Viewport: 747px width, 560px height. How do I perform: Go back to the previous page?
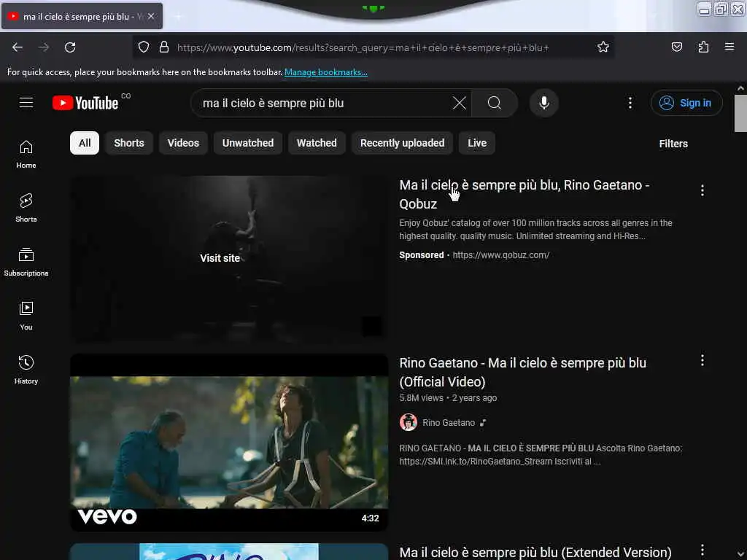tap(18, 47)
